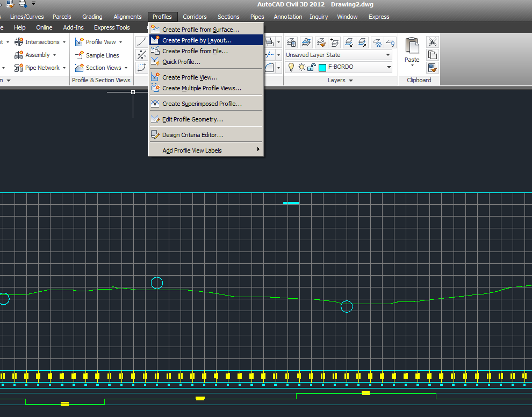Open the Layer Properties manager
Image resolution: width=532 pixels, height=417 pixels.
pyautogui.click(x=291, y=41)
